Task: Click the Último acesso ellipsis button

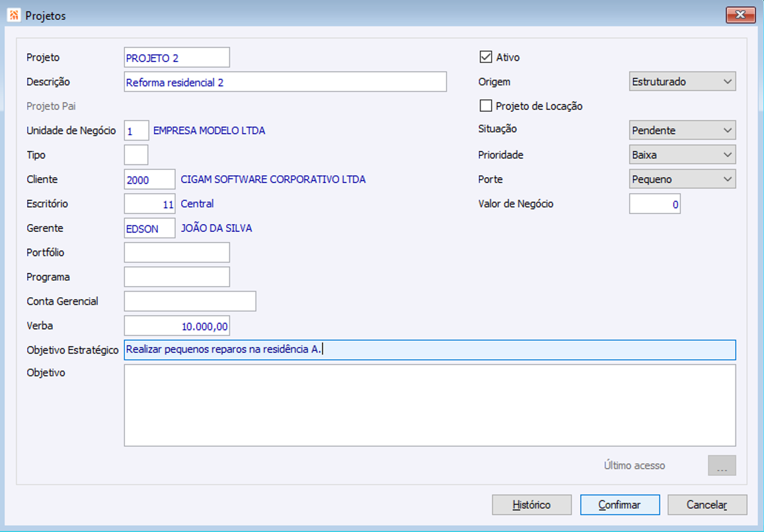Action: click(722, 466)
